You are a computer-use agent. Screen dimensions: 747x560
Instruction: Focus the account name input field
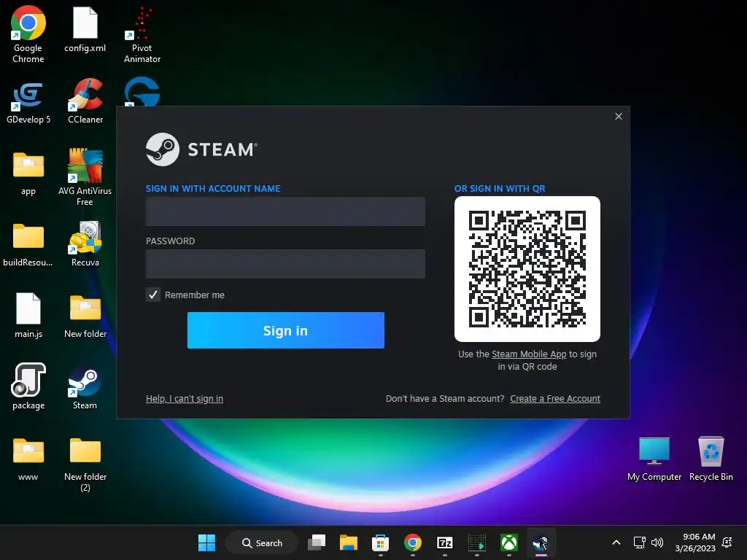coord(285,211)
